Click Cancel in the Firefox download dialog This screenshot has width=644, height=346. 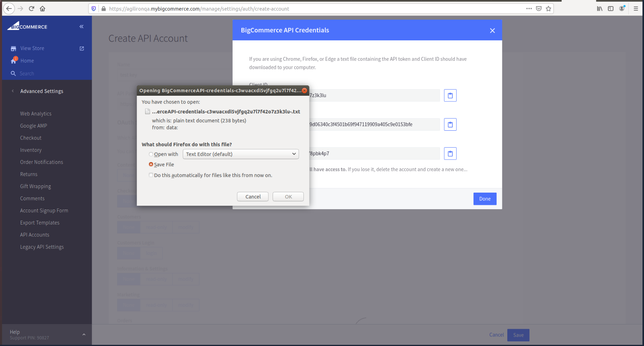(253, 197)
